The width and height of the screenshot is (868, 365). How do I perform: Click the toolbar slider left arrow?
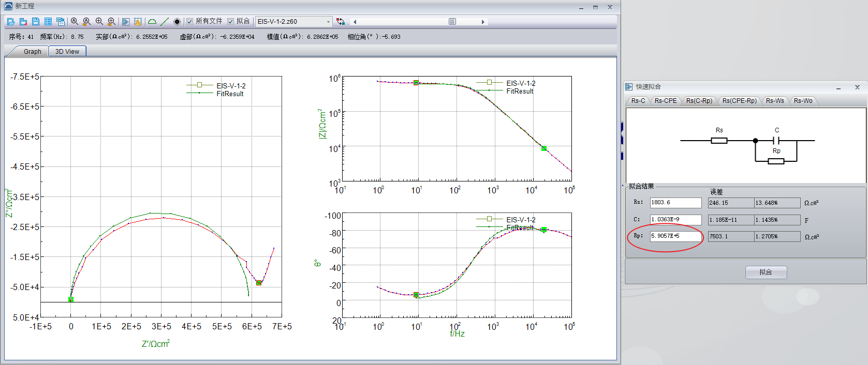[x=355, y=22]
